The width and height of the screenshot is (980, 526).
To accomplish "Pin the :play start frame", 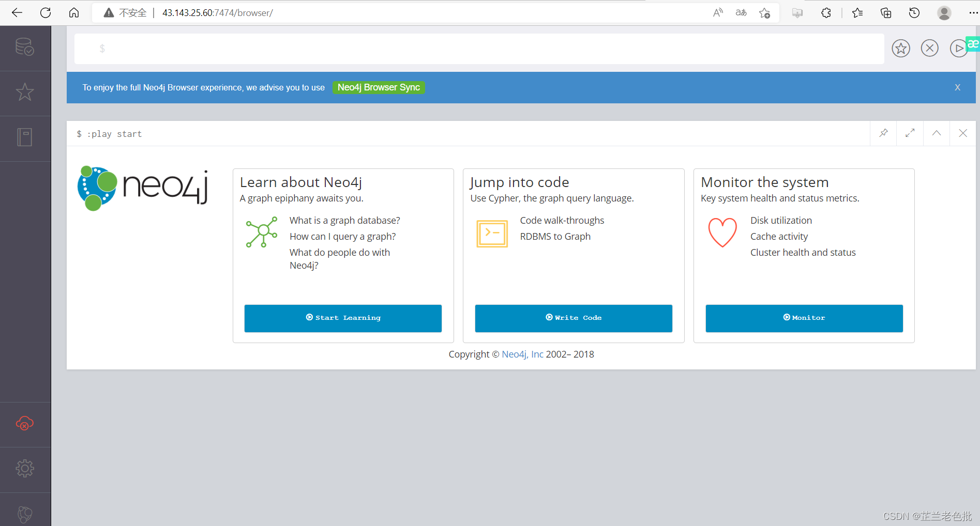I will pos(884,133).
